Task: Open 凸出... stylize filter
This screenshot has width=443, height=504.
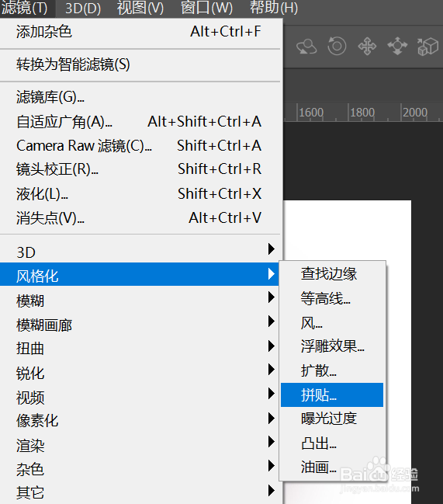Action: tap(332, 443)
